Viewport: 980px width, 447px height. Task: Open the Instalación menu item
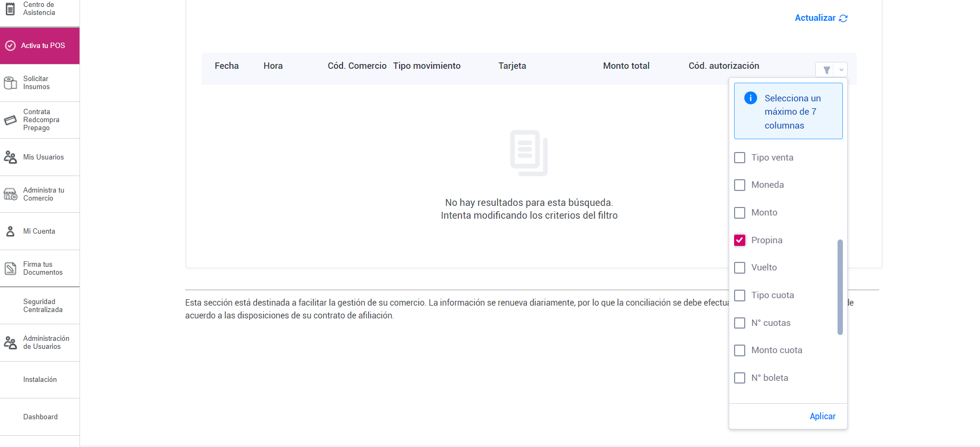(x=39, y=380)
